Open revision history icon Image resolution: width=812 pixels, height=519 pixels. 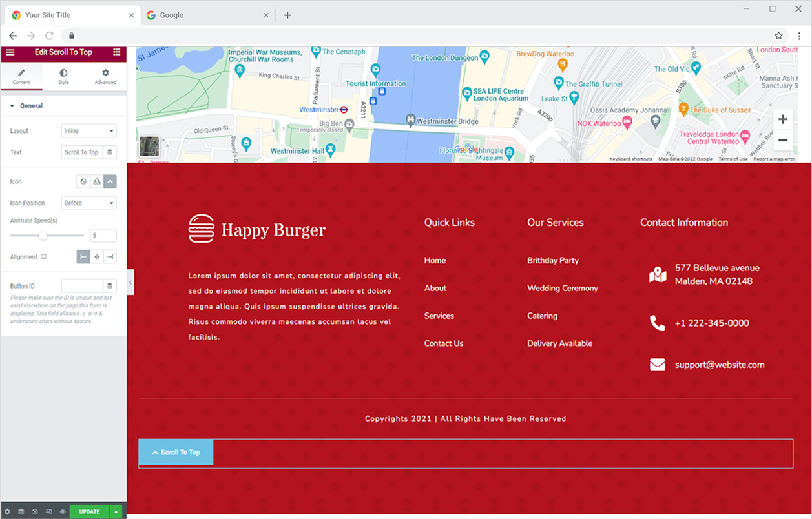(35, 512)
